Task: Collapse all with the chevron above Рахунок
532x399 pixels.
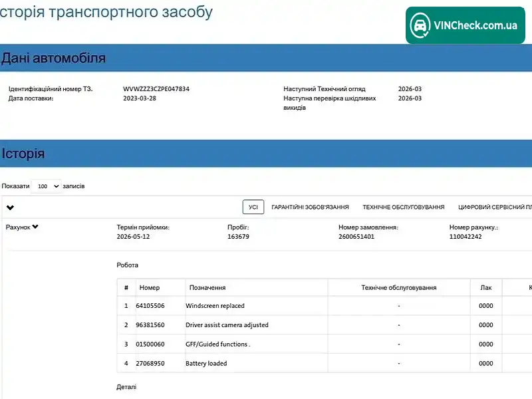Action: [10, 207]
